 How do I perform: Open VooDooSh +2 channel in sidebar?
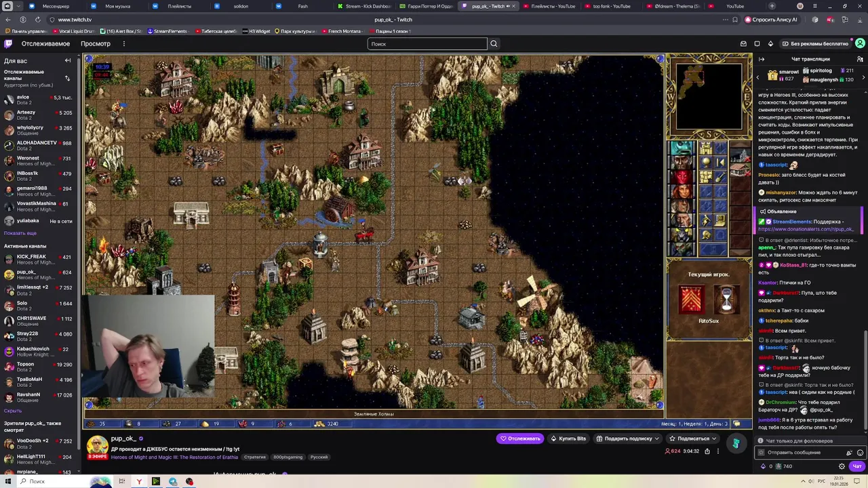[x=40, y=443]
